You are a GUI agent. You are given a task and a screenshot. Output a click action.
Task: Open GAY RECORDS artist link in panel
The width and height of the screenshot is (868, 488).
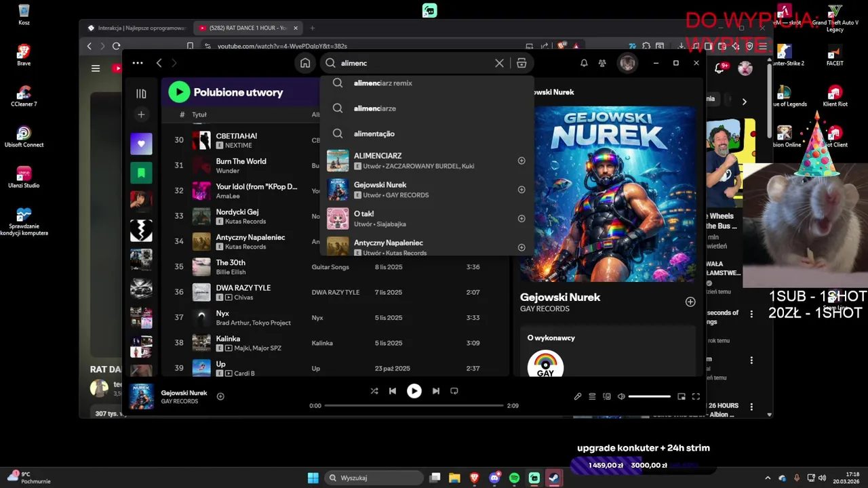[x=545, y=309]
